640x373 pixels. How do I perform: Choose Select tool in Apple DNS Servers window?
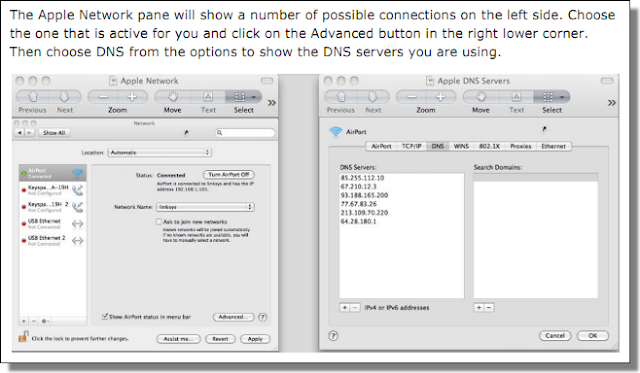[x=552, y=97]
